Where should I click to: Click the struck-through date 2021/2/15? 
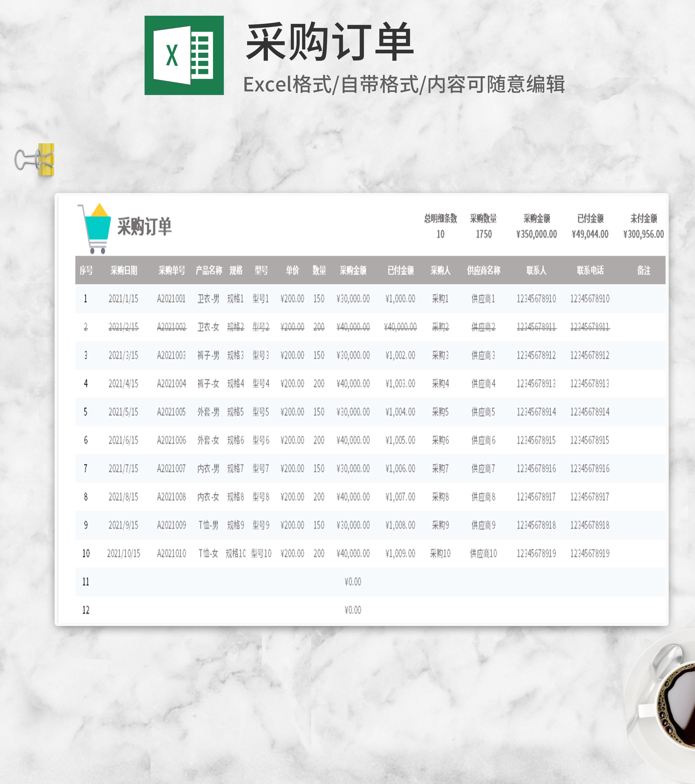click(x=123, y=327)
